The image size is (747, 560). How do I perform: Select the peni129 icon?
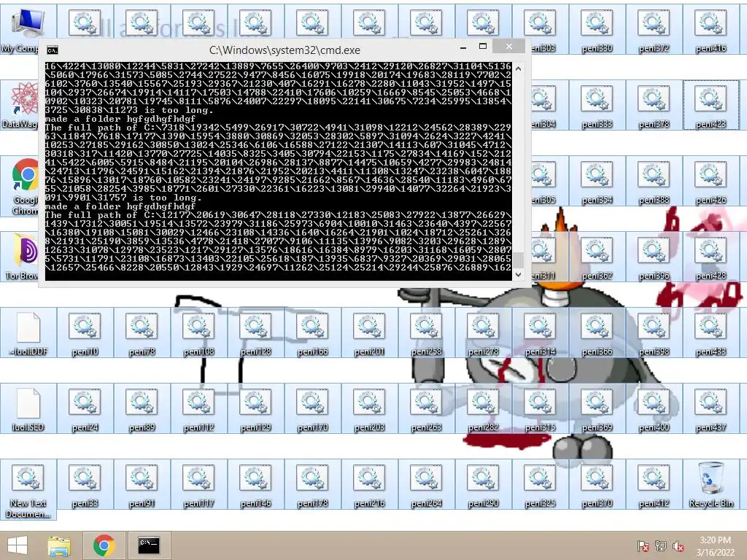(255, 410)
